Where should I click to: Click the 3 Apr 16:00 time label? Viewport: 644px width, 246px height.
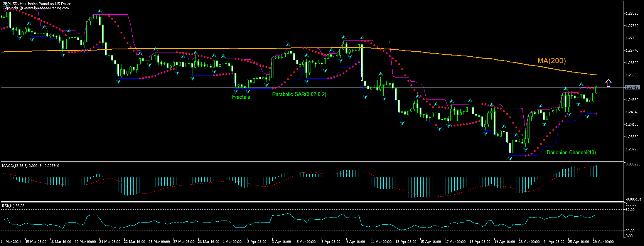coord(282,242)
